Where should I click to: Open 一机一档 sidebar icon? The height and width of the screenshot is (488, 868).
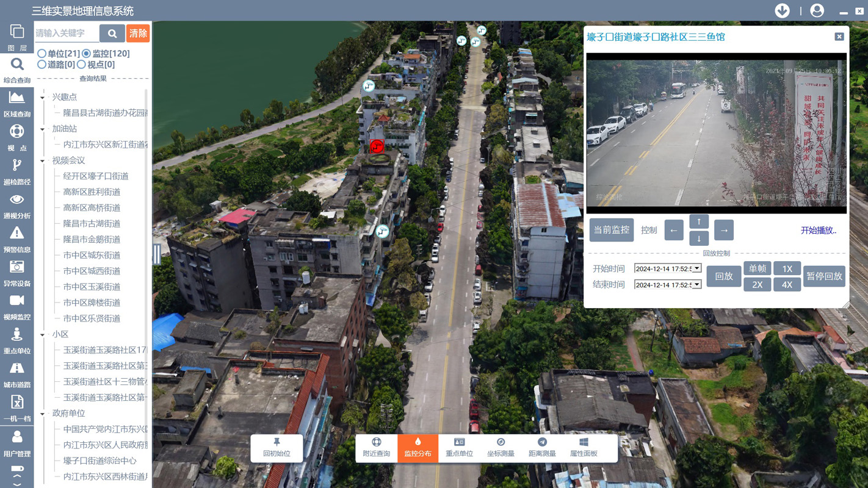click(16, 409)
